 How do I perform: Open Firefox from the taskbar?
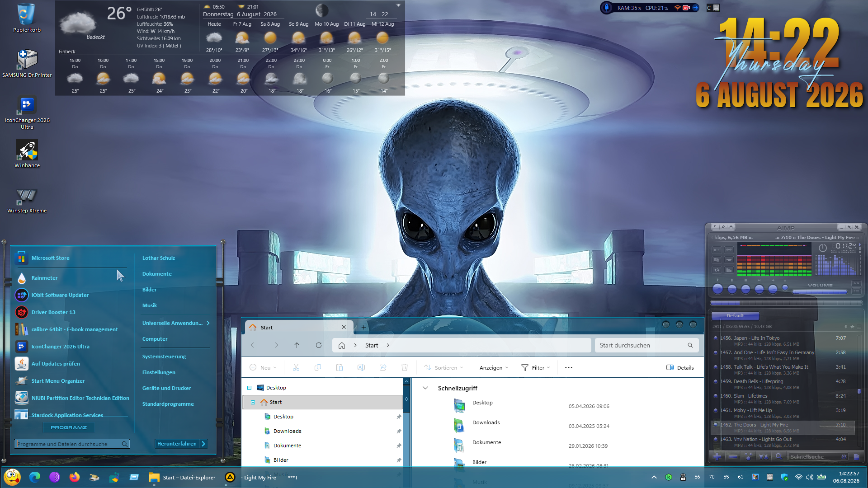point(74,477)
